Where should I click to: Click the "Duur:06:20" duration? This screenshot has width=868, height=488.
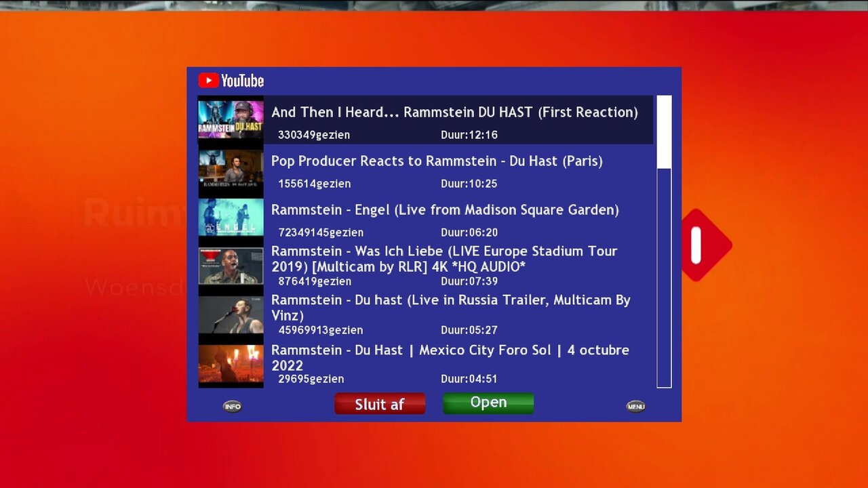click(469, 232)
